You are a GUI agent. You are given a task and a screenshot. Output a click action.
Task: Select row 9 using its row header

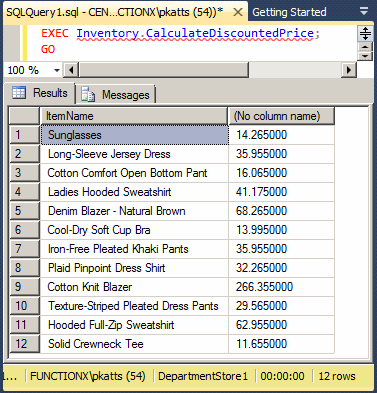tap(24, 287)
